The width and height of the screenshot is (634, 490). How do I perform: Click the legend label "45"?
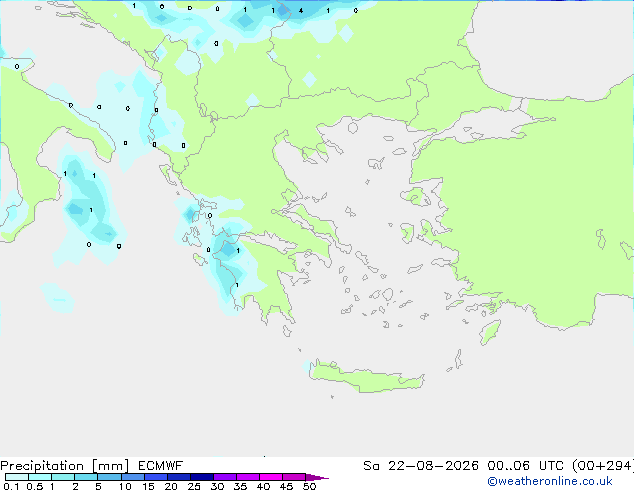pyautogui.click(x=286, y=486)
